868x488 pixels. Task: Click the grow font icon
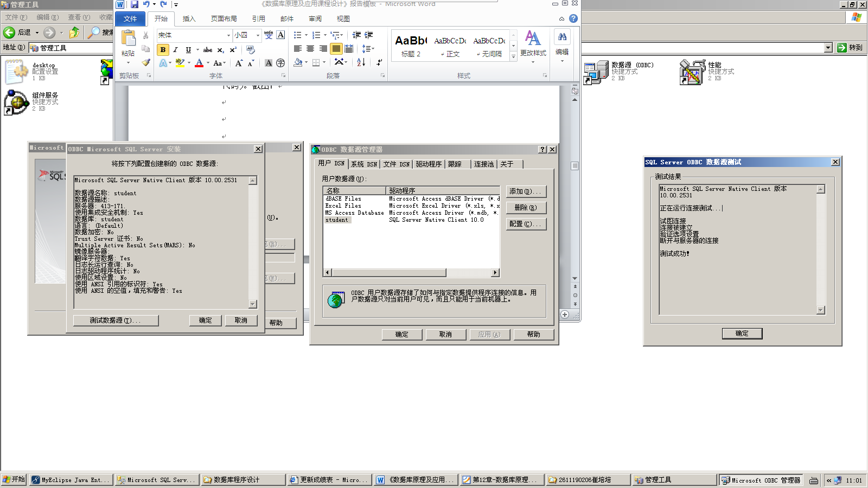pyautogui.click(x=239, y=63)
